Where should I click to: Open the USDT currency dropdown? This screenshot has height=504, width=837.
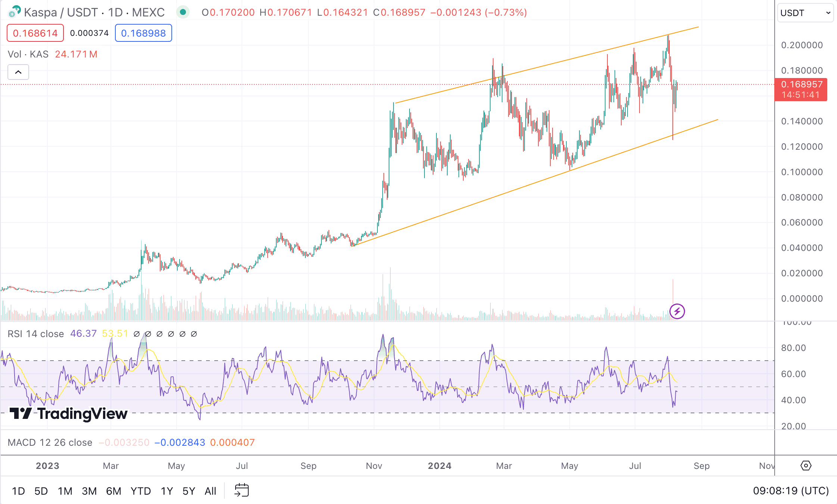coord(805,13)
